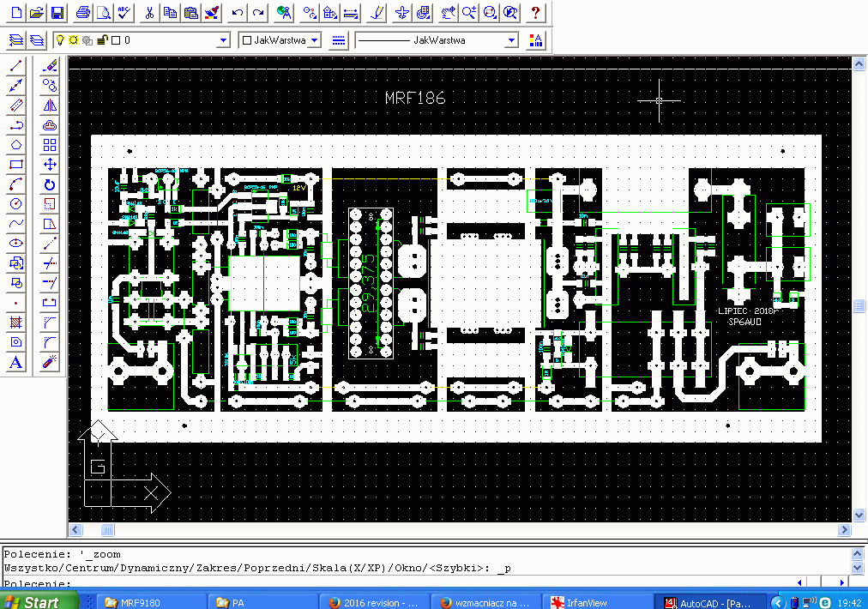Image resolution: width=868 pixels, height=609 pixels.
Task: Pick the Rotate modify tool
Action: pyautogui.click(x=50, y=184)
